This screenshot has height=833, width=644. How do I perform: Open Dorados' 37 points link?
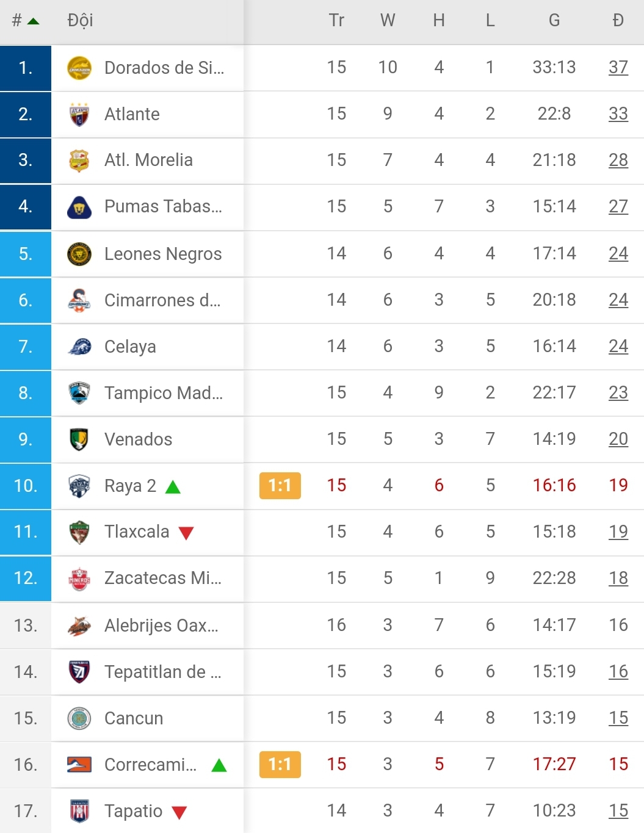coord(618,67)
